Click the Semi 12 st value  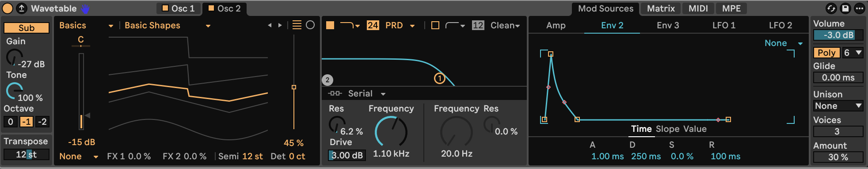pyautogui.click(x=252, y=156)
